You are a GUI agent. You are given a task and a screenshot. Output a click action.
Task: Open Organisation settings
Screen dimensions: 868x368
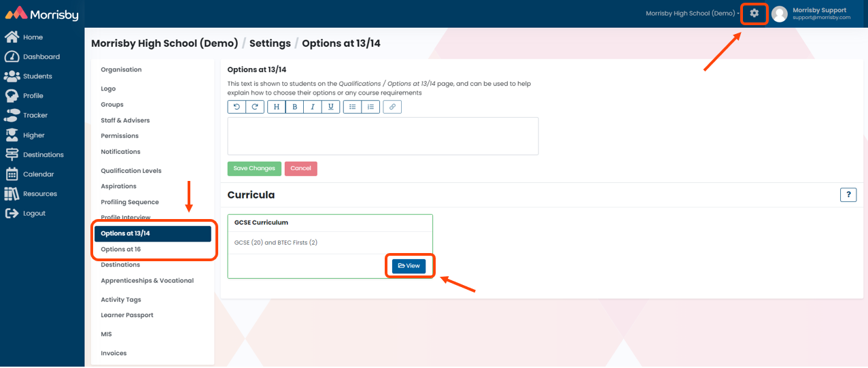tap(121, 69)
